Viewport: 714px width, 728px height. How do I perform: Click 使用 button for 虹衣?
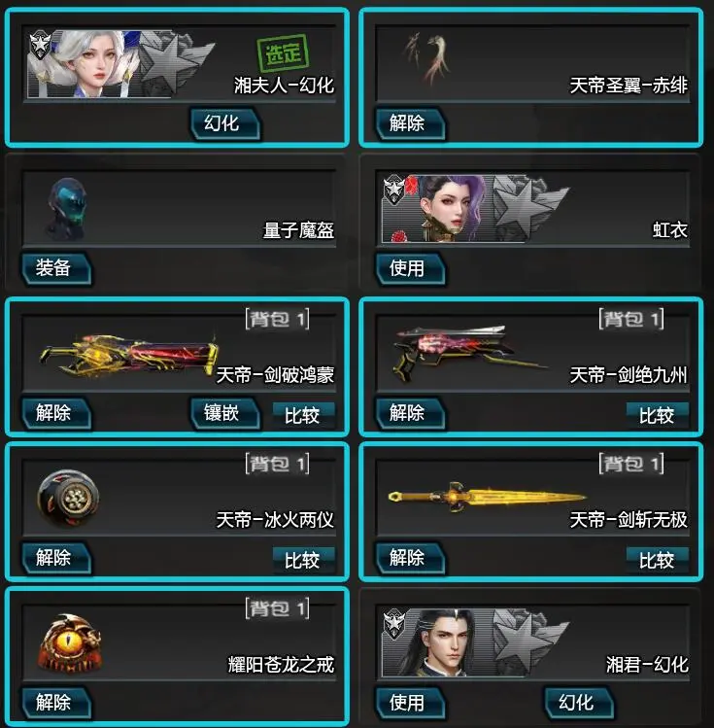pyautogui.click(x=410, y=268)
